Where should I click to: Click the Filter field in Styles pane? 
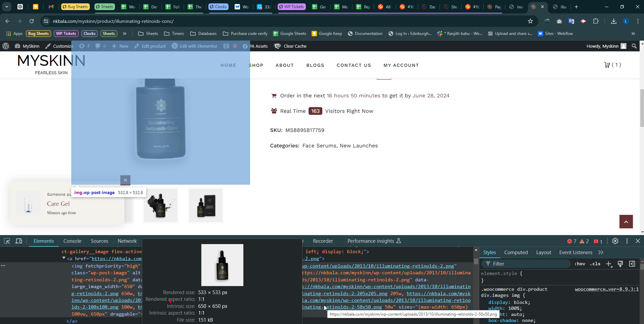tap(526, 264)
